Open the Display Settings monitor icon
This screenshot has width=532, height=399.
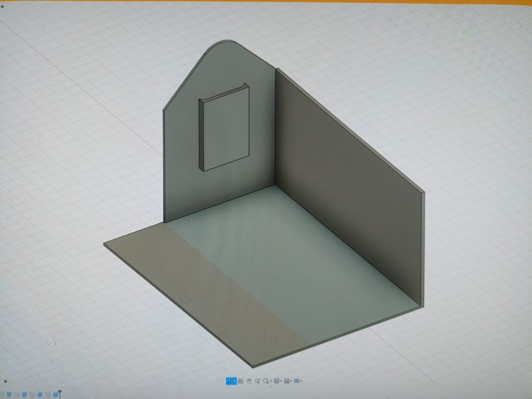tap(277, 381)
